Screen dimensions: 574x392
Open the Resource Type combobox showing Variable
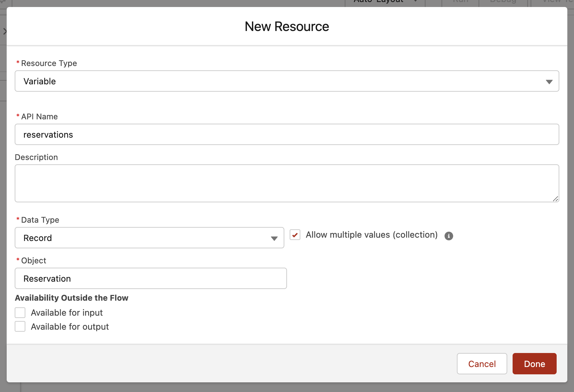286,81
